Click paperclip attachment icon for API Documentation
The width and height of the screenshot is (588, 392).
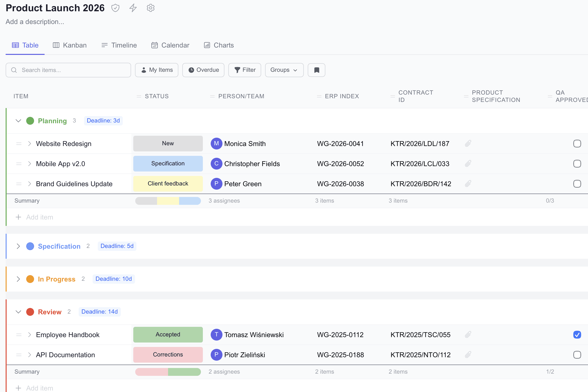[x=468, y=355]
